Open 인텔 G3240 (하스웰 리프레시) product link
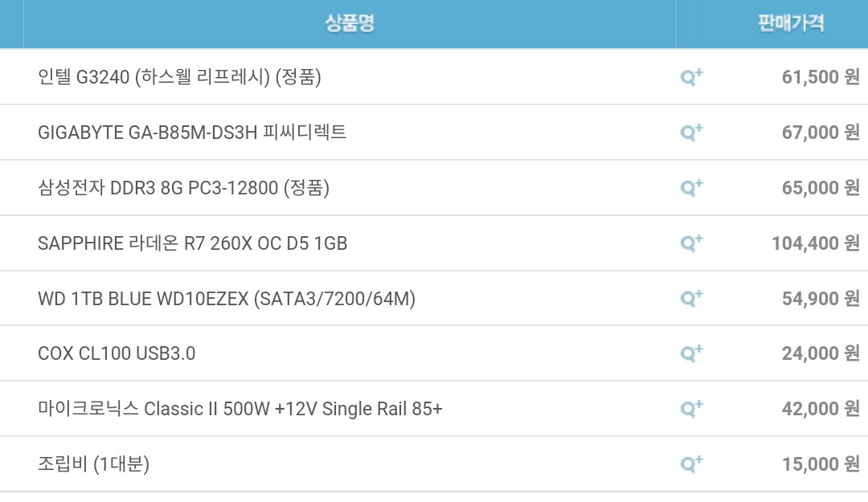 coord(179,77)
